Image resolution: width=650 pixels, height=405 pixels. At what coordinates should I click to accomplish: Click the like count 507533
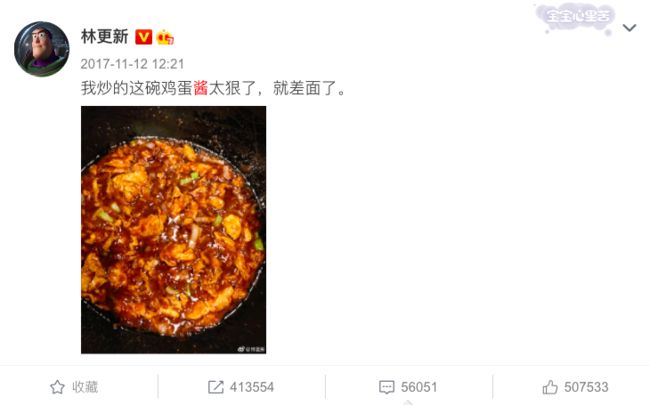pyautogui.click(x=586, y=387)
